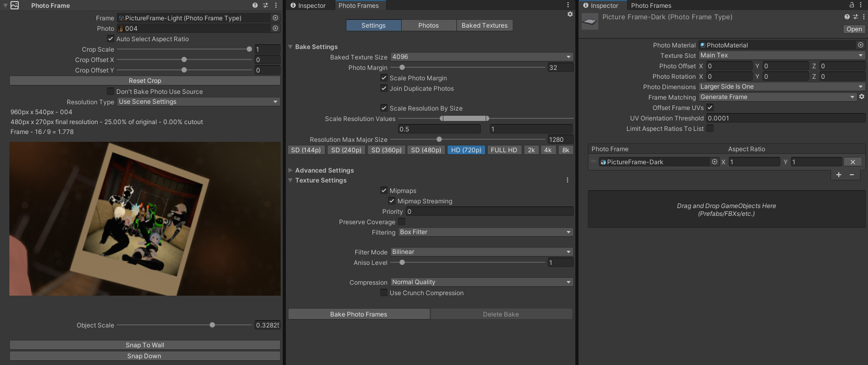Toggle Auto Select Aspect Ratio checkbox
The image size is (868, 365).
[x=111, y=39]
